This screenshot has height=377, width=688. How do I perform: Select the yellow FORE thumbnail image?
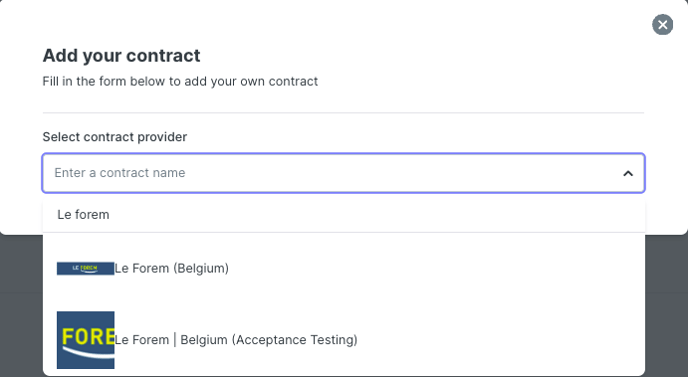[x=86, y=340]
